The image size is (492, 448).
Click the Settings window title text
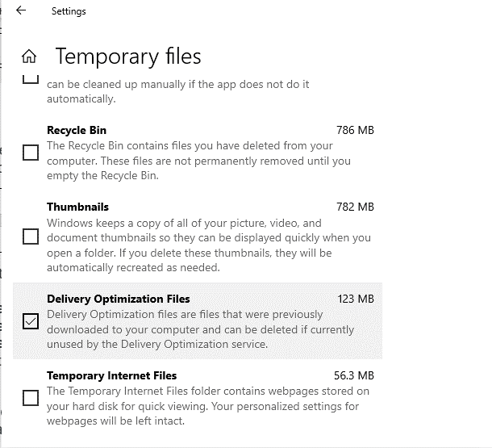tap(69, 11)
